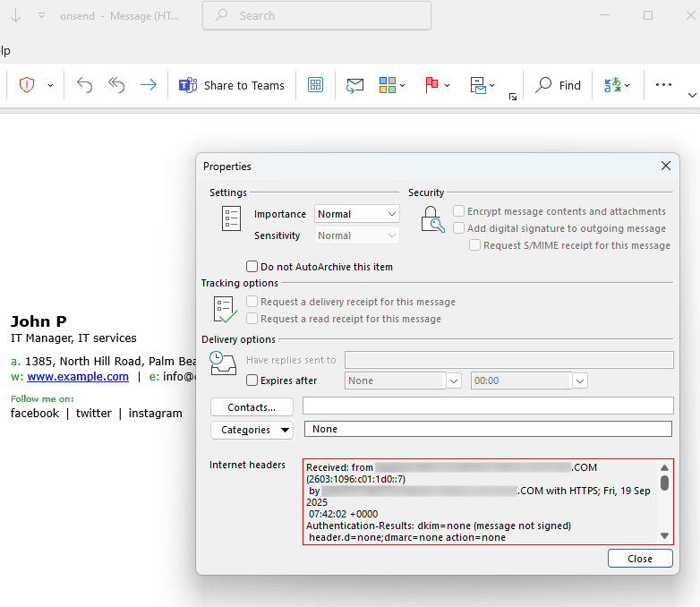Click the Follow Up flag icon

click(x=431, y=85)
